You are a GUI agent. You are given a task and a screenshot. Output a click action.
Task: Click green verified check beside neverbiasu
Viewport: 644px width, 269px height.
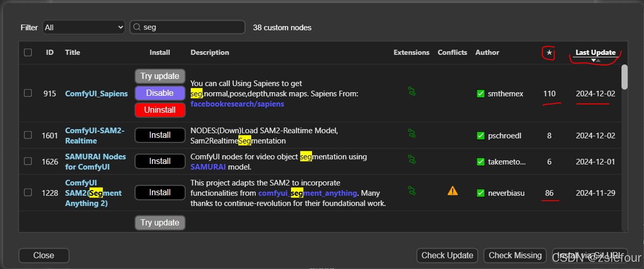pos(480,193)
